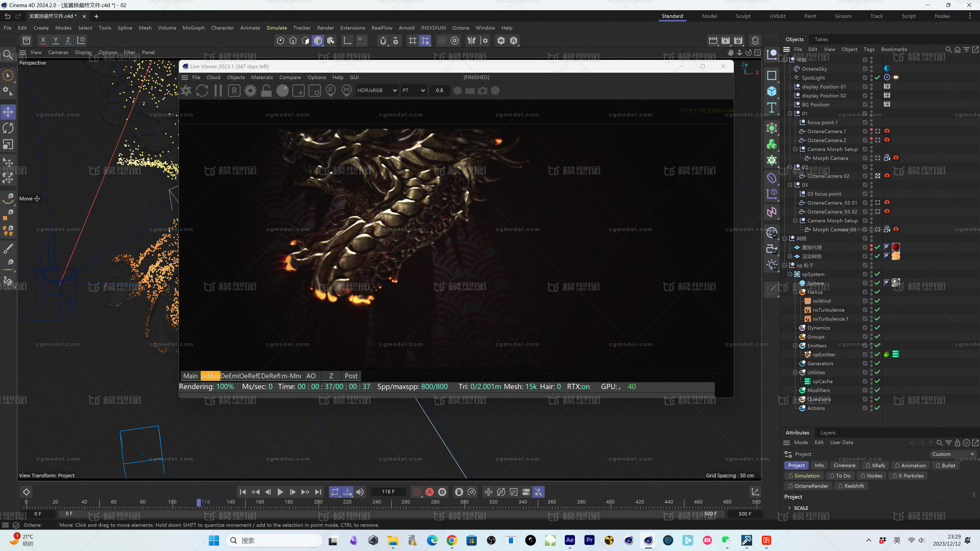980x551 pixels.
Task: Toggle the green enable state of xpEmitter
Action: tap(887, 354)
